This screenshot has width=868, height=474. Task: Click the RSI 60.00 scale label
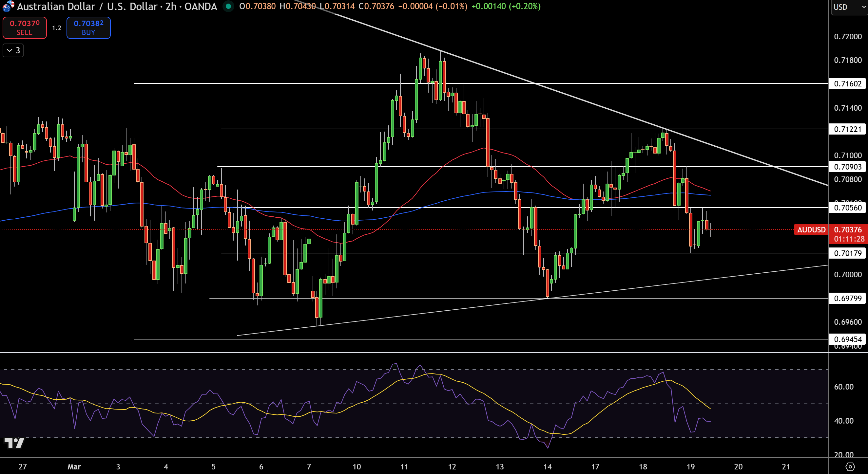pyautogui.click(x=844, y=387)
